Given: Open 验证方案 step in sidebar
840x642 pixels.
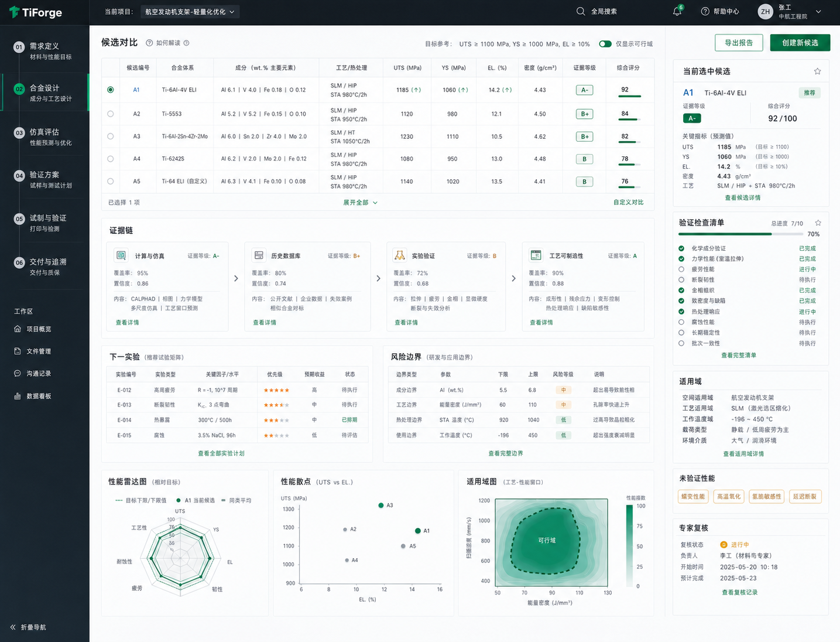Looking at the screenshot, I should click(x=44, y=179).
